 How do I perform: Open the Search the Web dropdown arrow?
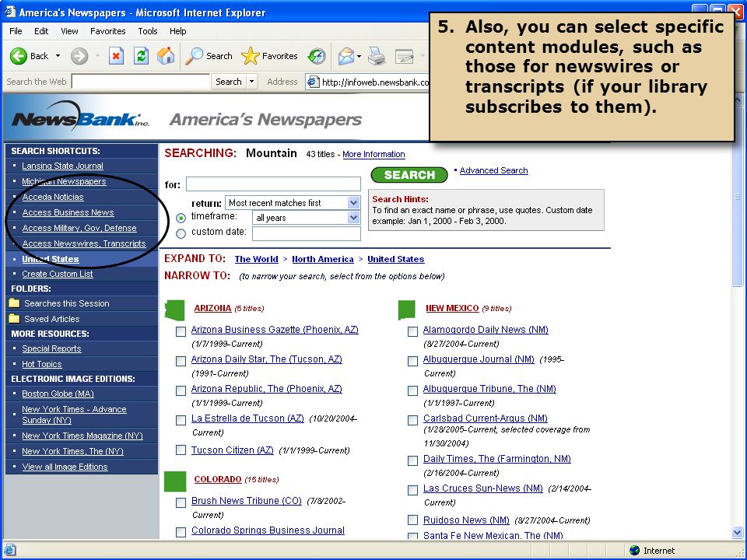click(252, 82)
